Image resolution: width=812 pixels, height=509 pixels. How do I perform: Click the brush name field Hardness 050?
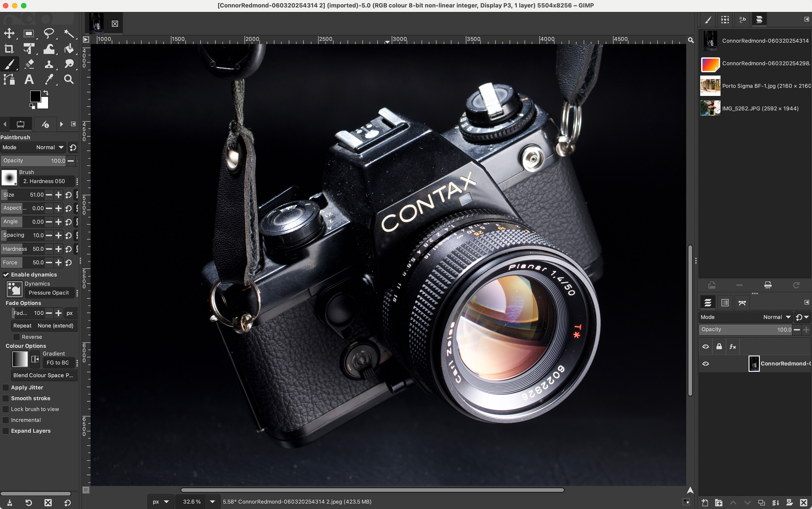[47, 181]
